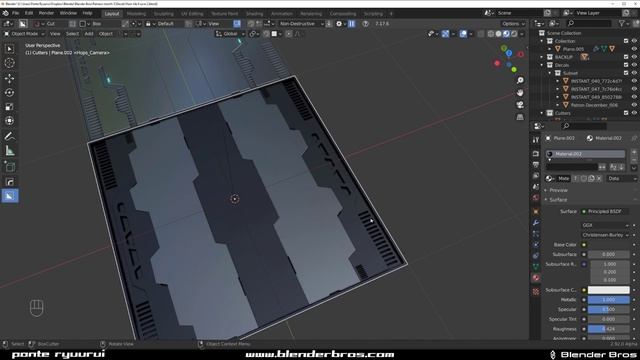Select INSTANT_047 object in outliner
The image size is (640, 360).
tap(596, 89)
